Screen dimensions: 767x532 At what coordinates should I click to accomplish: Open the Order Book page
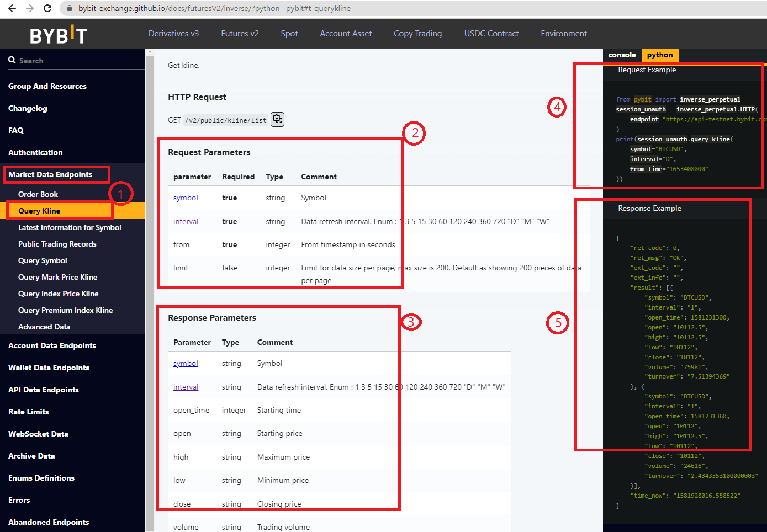tap(38, 194)
